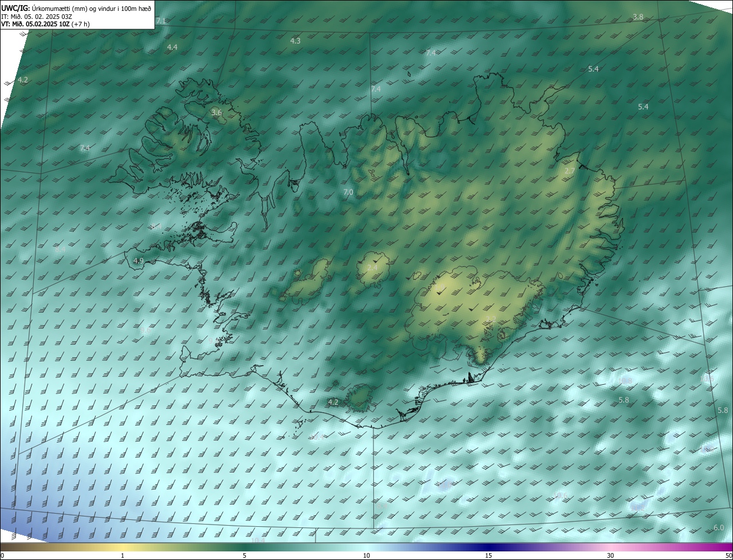733x560 pixels.
Task: Click the colour bar tick label 50
Action: 728,556
